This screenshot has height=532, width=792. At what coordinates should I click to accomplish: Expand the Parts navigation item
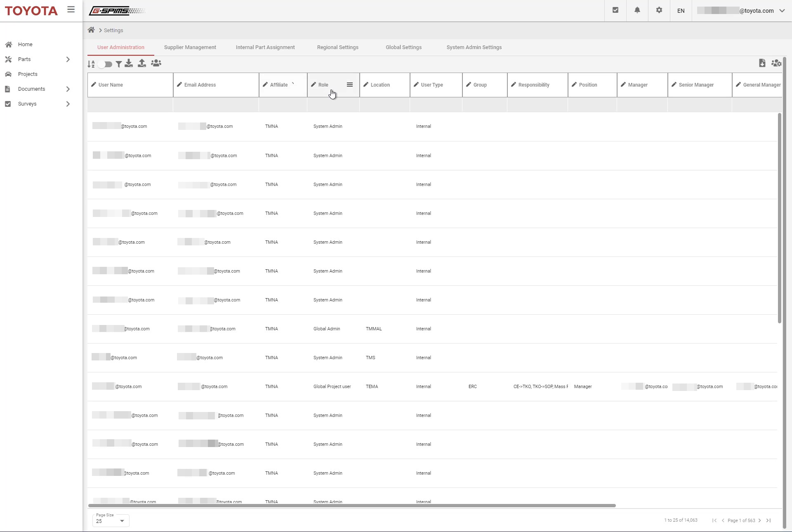pyautogui.click(x=68, y=59)
